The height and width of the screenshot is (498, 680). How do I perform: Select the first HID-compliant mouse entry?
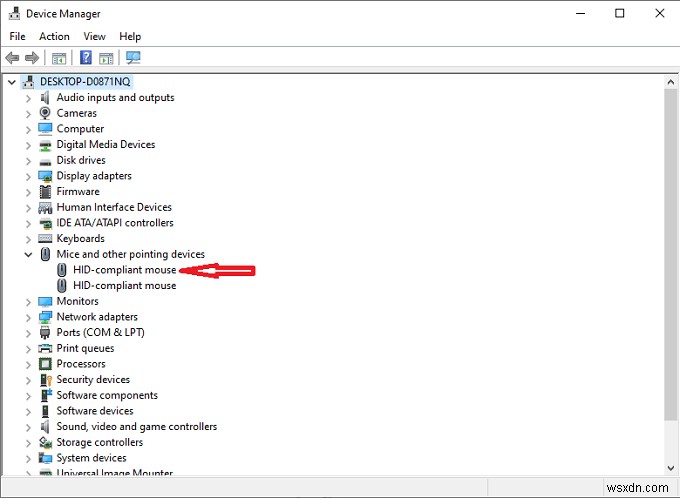pyautogui.click(x=124, y=270)
